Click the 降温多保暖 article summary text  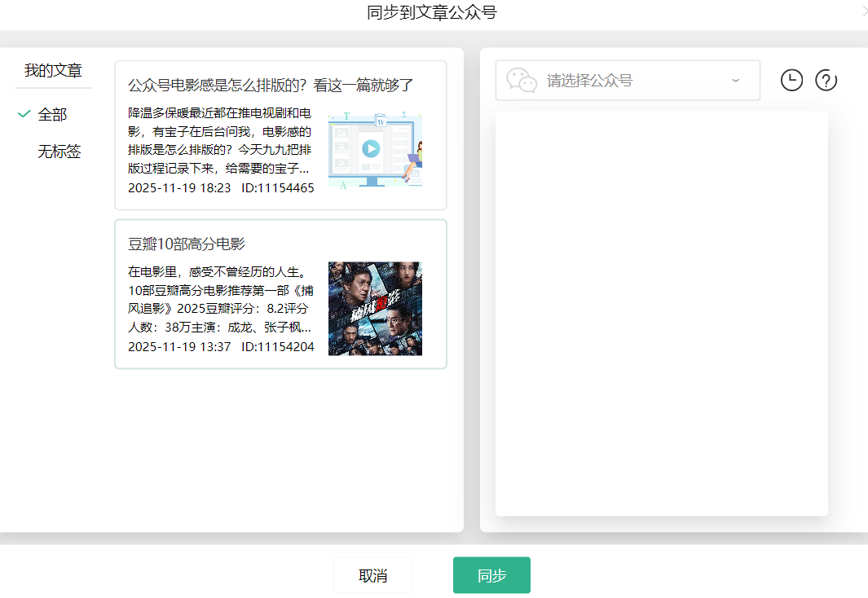pos(220,141)
